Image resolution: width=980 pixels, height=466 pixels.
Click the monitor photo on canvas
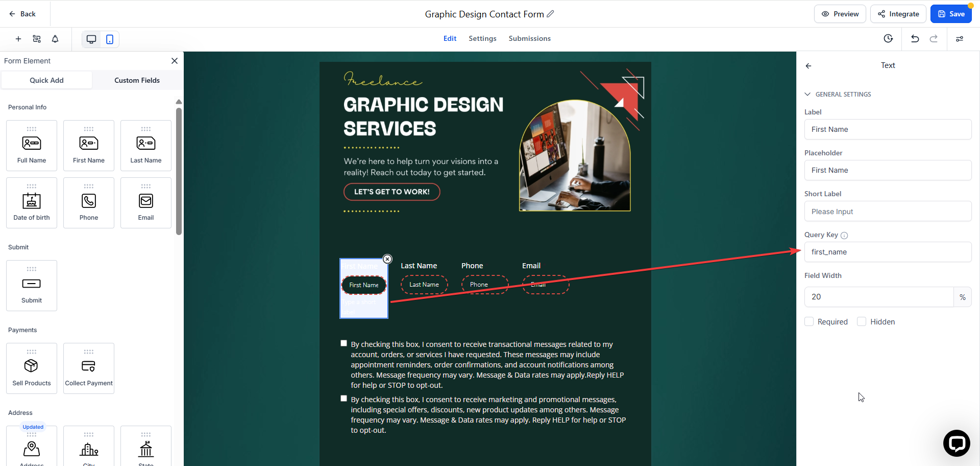[x=575, y=155]
